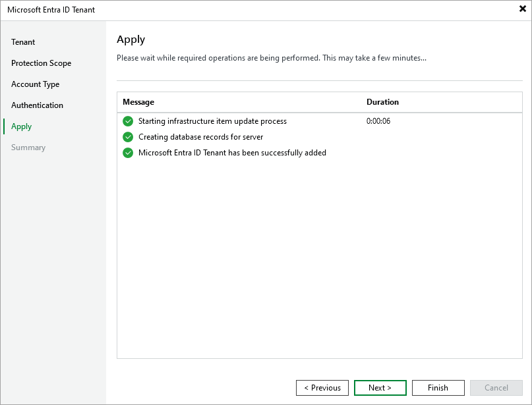
Task: Close the Microsoft Entra ID Tenant dialog
Action: point(522,9)
